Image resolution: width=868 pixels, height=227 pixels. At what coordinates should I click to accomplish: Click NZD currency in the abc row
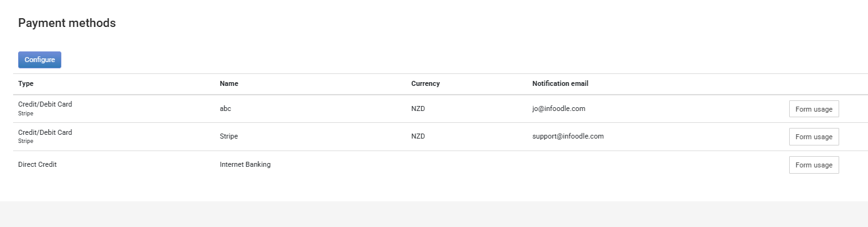pyautogui.click(x=418, y=108)
